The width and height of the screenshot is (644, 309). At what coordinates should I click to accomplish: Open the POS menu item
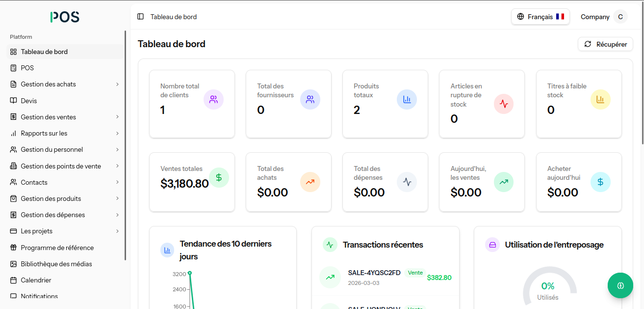point(27,68)
